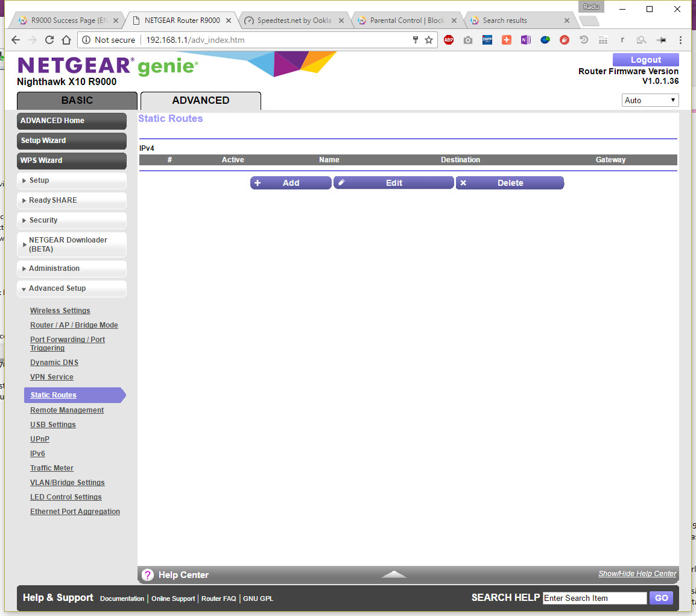Click the browser reload button
Image resolution: width=696 pixels, height=616 pixels.
click(50, 40)
